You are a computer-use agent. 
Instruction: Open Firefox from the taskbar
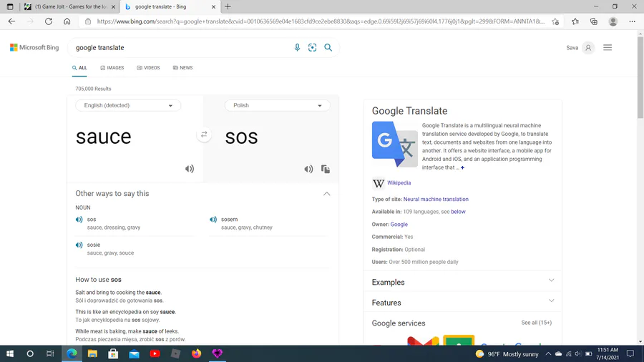(196, 353)
